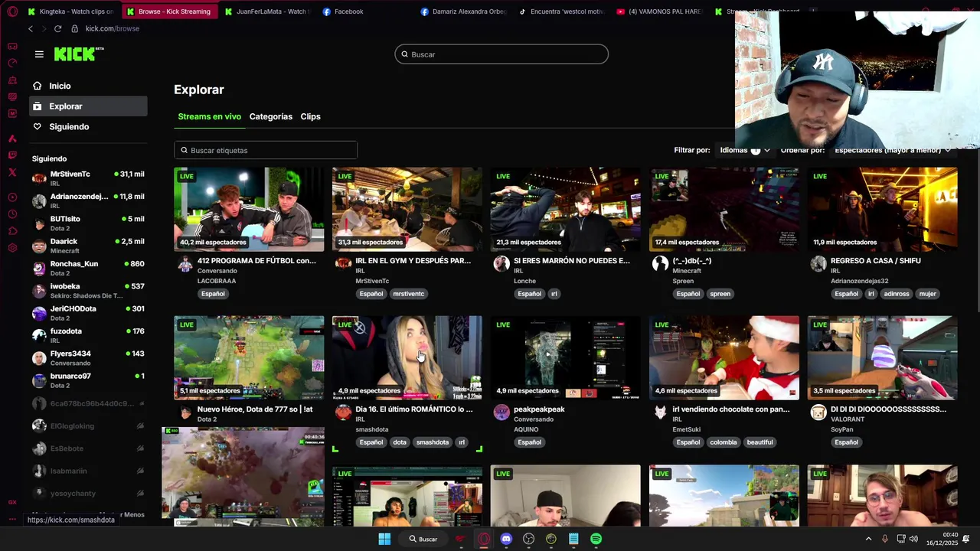
Task: Open Daarick in following list
Action: coord(88,245)
